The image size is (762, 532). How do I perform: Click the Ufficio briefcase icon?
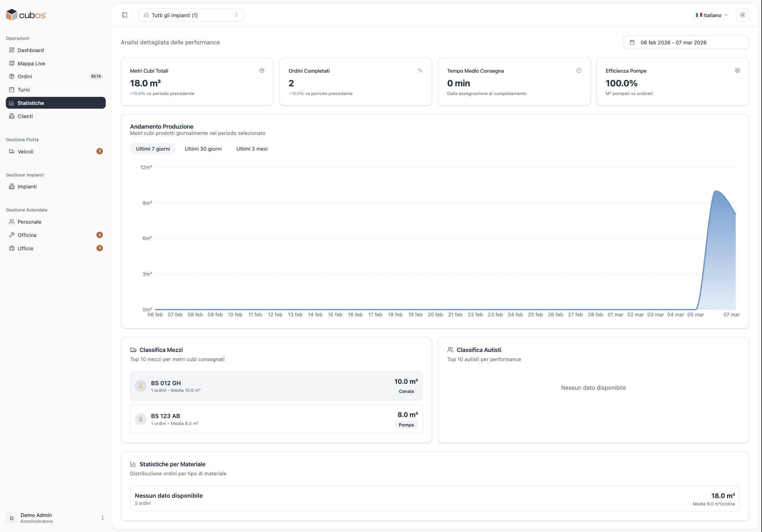pyautogui.click(x=12, y=248)
